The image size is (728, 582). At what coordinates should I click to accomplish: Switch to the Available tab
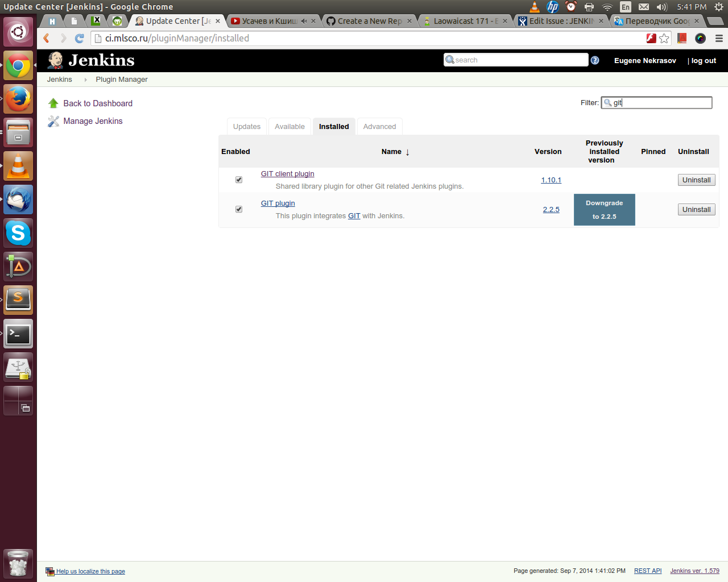pyautogui.click(x=289, y=127)
